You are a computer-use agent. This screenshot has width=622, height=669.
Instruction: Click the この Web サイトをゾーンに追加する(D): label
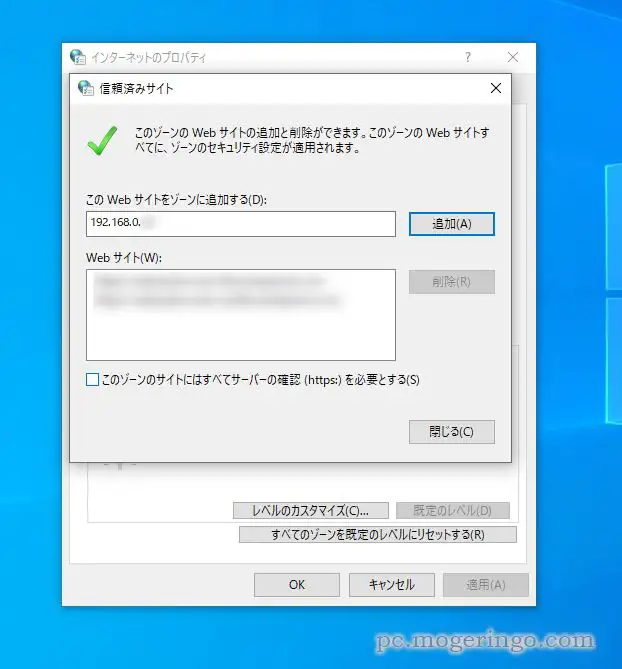coord(176,199)
